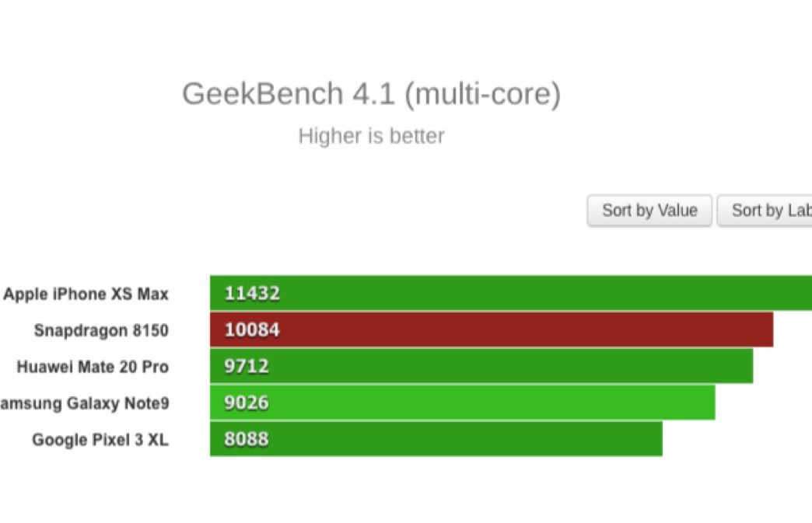Select the Huawei Mate 20 Pro label
The image size is (812, 523).
(93, 367)
